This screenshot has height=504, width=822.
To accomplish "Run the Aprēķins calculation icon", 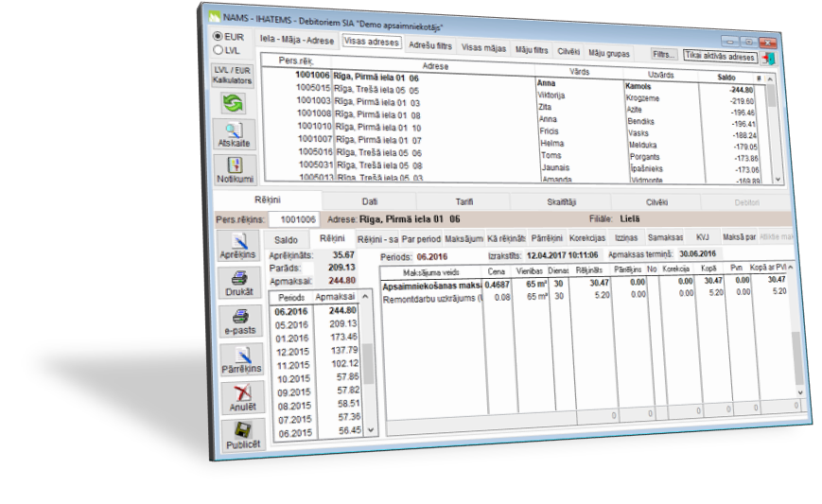I will (237, 246).
